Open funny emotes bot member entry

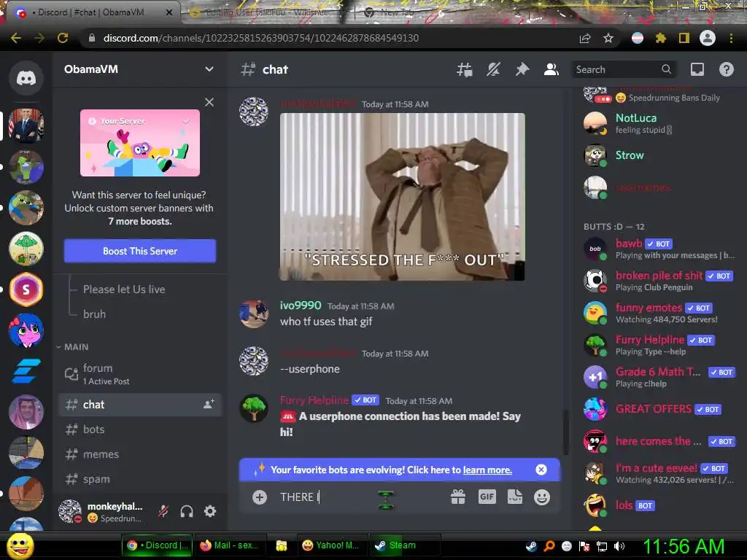coord(659,313)
